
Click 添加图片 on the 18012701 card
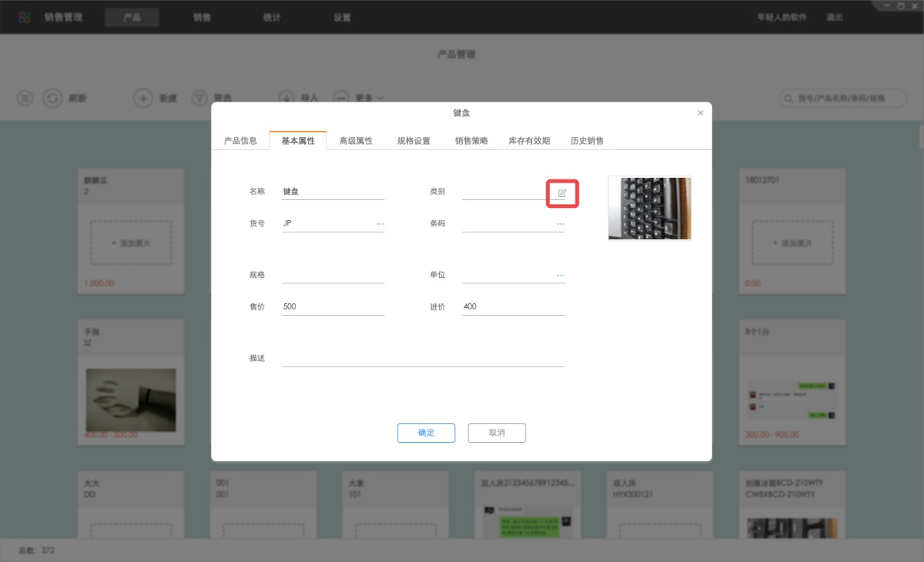pos(792,243)
